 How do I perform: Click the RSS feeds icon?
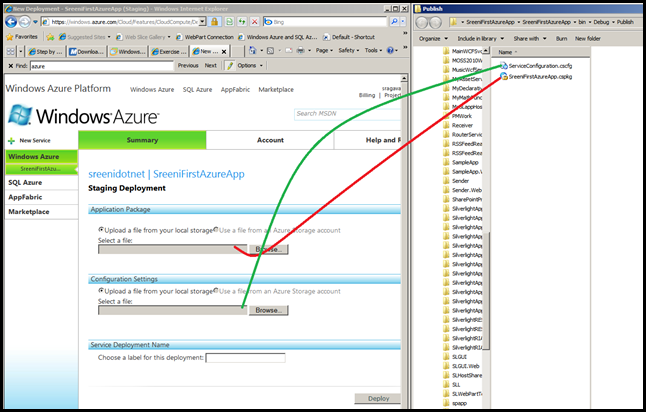pyautogui.click(x=271, y=51)
